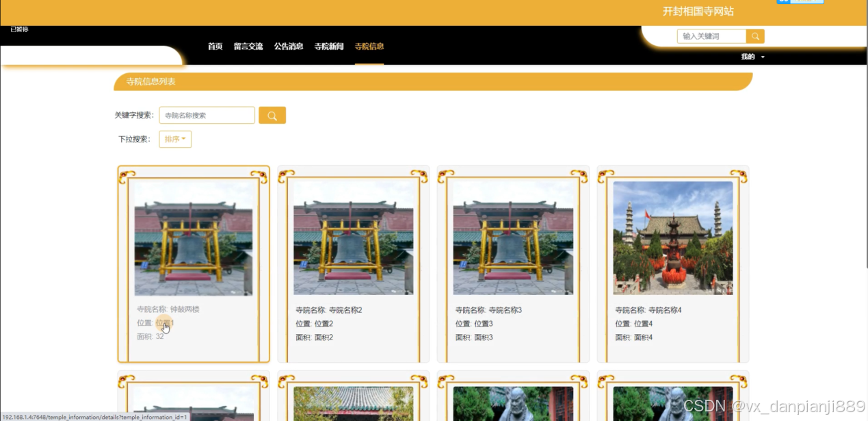The image size is (868, 421).
Task: Open the 首页 navigation item
Action: coord(215,47)
